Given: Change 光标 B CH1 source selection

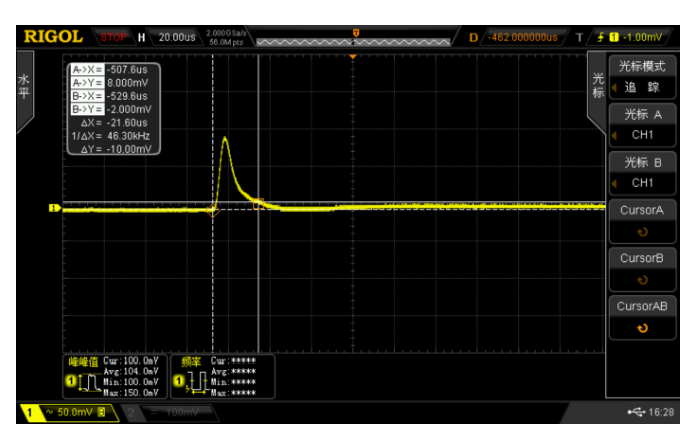Looking at the screenshot, I should click(x=642, y=183).
